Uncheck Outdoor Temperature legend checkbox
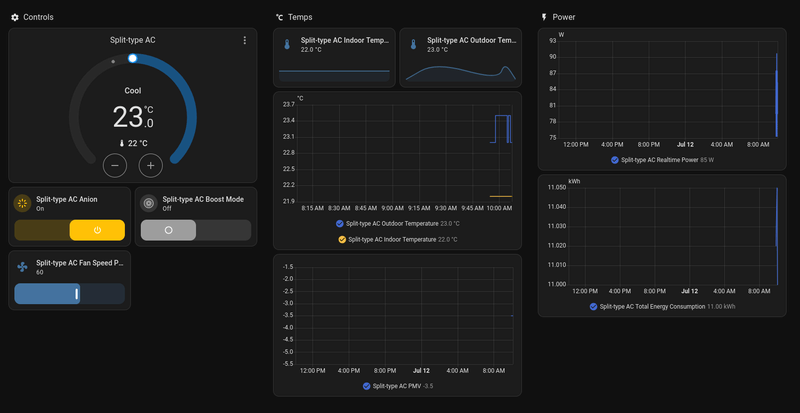The height and width of the screenshot is (413, 800). tap(340, 224)
